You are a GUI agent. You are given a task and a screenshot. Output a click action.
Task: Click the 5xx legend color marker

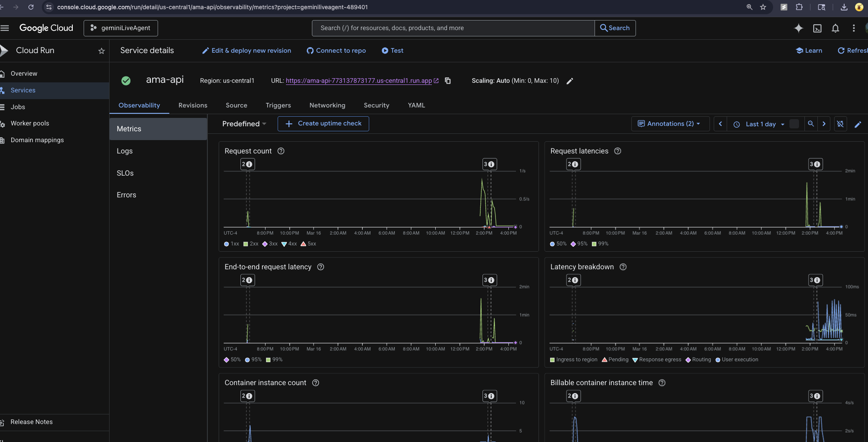[x=304, y=244]
